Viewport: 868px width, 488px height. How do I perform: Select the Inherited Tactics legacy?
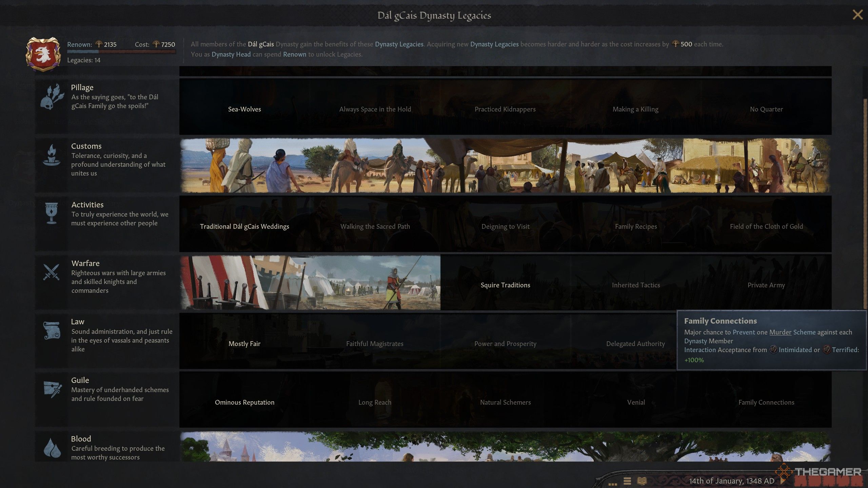[x=636, y=285]
